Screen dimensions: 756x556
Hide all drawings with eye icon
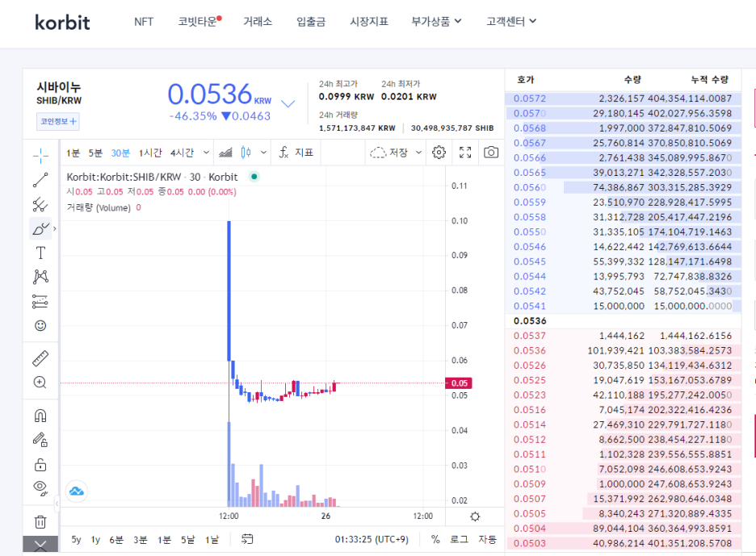(40, 488)
